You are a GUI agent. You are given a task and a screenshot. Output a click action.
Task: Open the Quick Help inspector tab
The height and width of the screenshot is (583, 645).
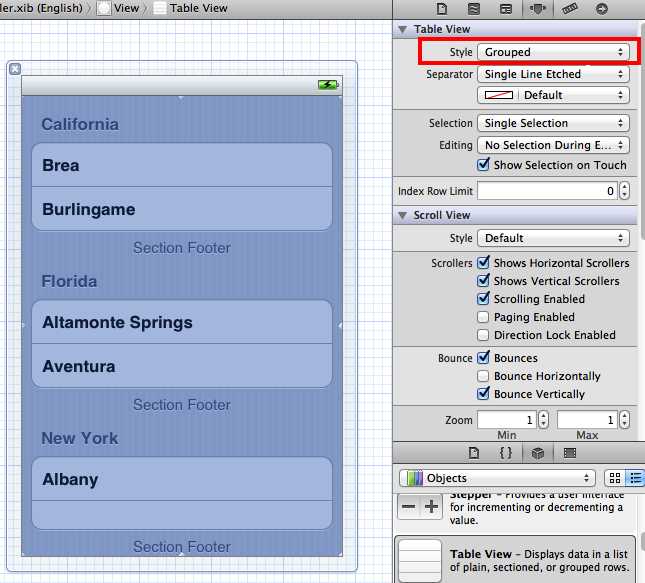(x=474, y=9)
